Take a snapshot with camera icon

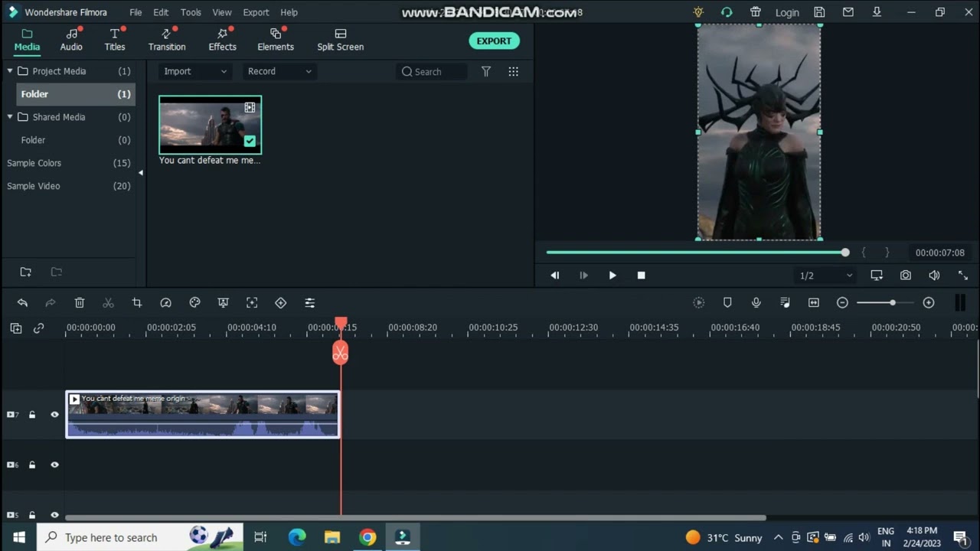906,275
